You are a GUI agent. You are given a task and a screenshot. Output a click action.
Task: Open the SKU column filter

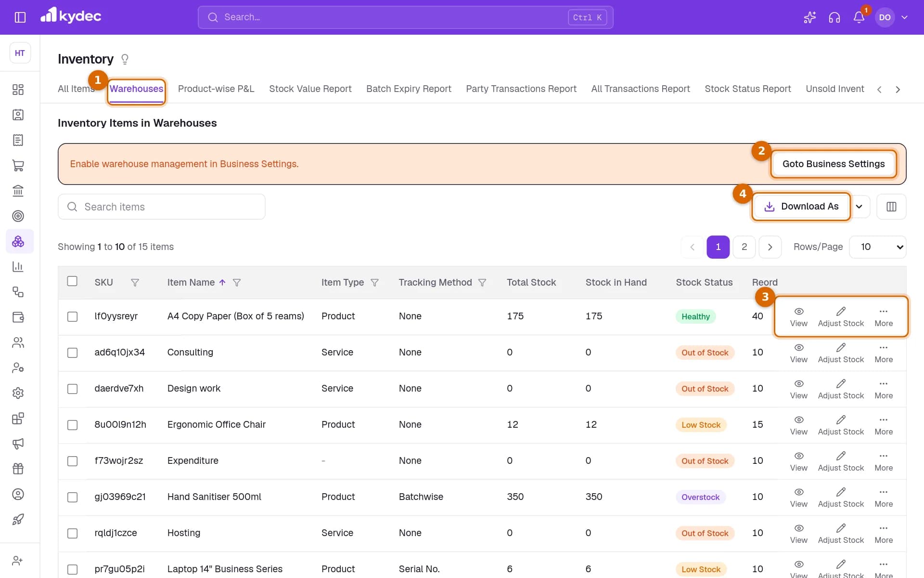pyautogui.click(x=135, y=283)
